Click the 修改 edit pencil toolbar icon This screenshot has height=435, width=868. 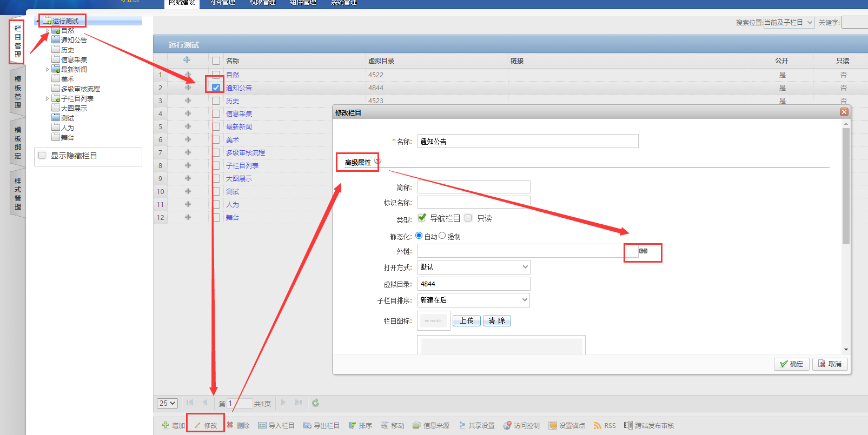[198, 426]
